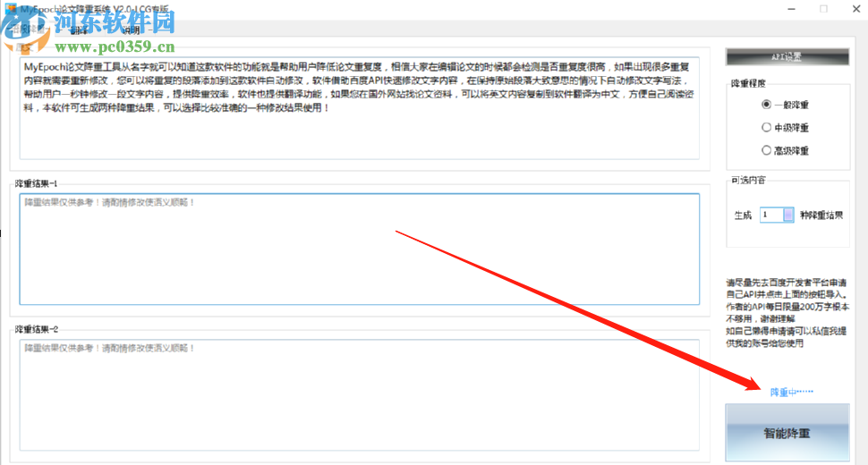Click the 降重中…… status text

[x=792, y=392]
